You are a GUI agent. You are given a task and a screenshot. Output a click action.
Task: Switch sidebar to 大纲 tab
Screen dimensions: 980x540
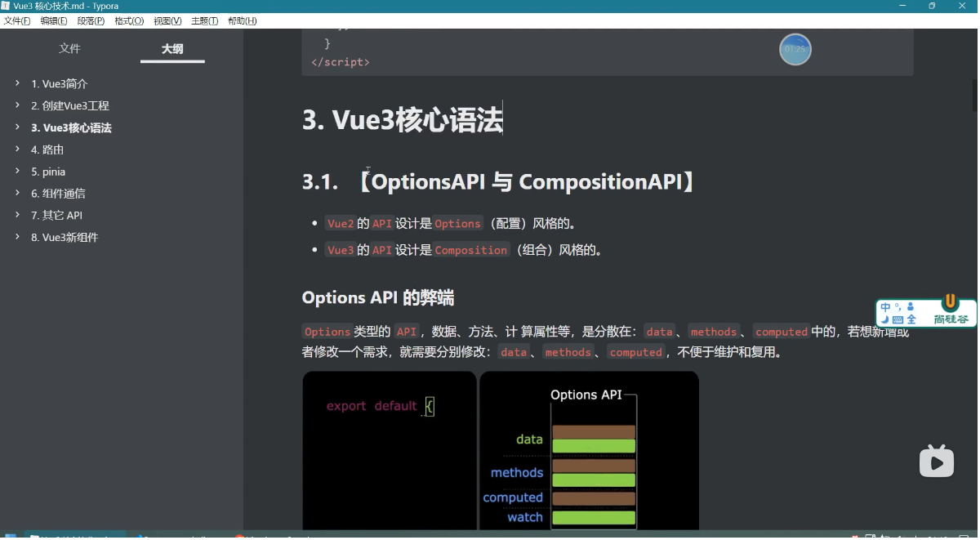click(172, 49)
